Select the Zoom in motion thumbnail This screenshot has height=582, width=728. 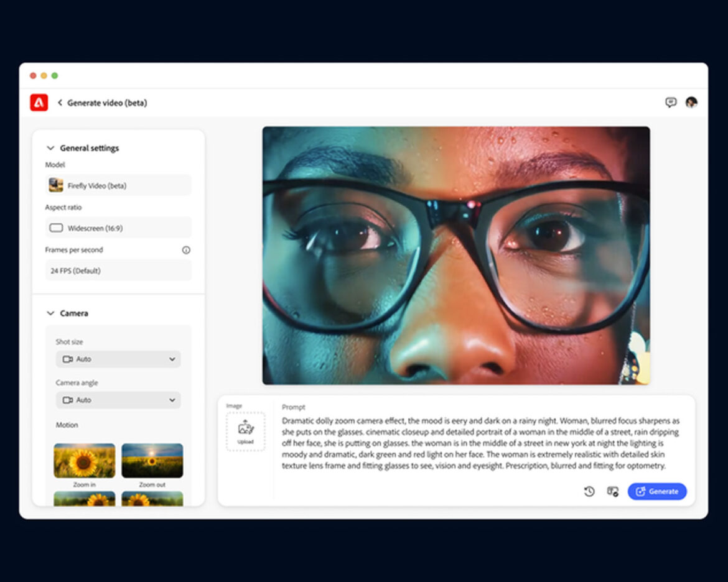pos(85,461)
